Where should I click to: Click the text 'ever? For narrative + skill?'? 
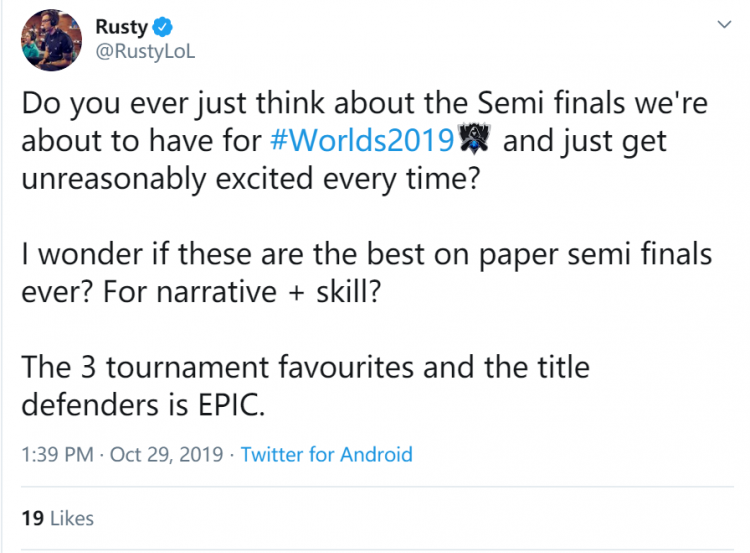(201, 292)
